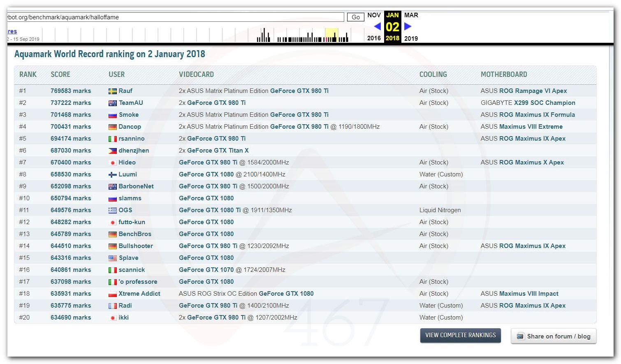Viewport: 621px width, 364px height.
Task: Click the Philippine flag beside dhenzjhen
Action: [112, 151]
